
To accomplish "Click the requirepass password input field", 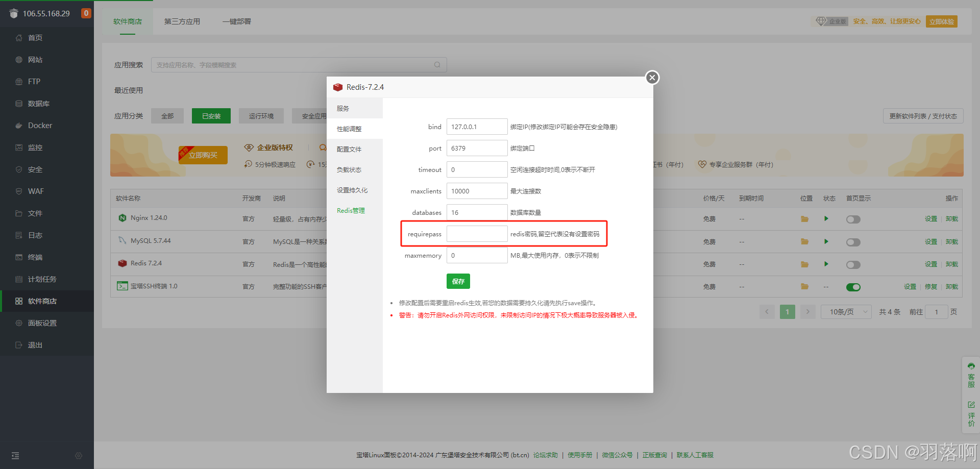I will [477, 234].
